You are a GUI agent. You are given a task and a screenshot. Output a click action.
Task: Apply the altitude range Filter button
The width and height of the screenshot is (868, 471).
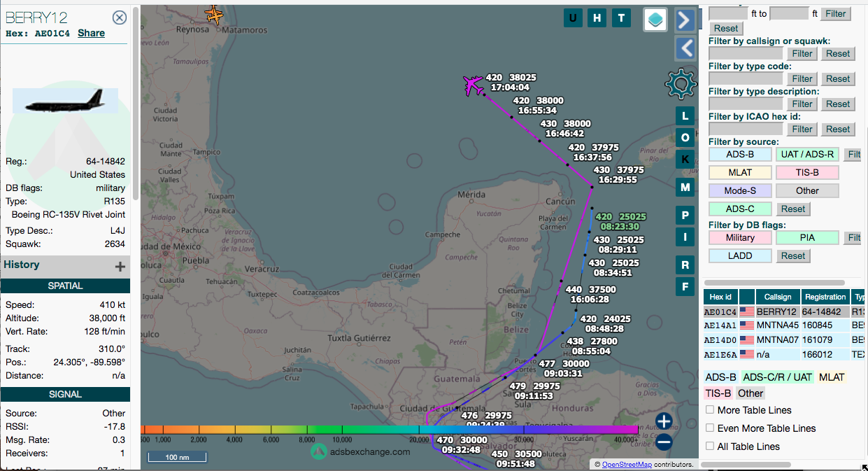[x=836, y=13]
